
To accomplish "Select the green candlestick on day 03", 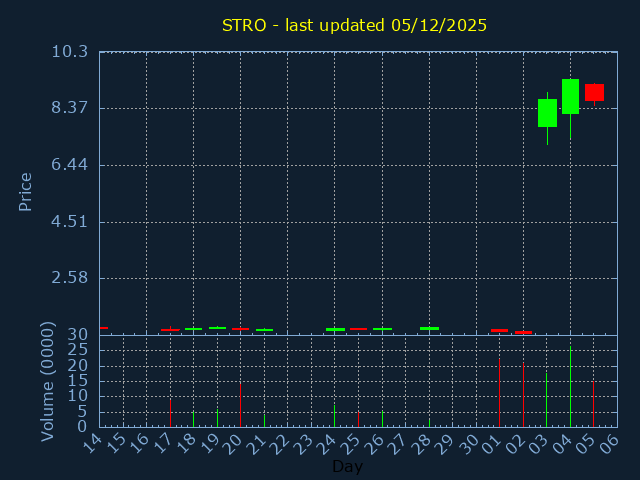I will tap(547, 113).
